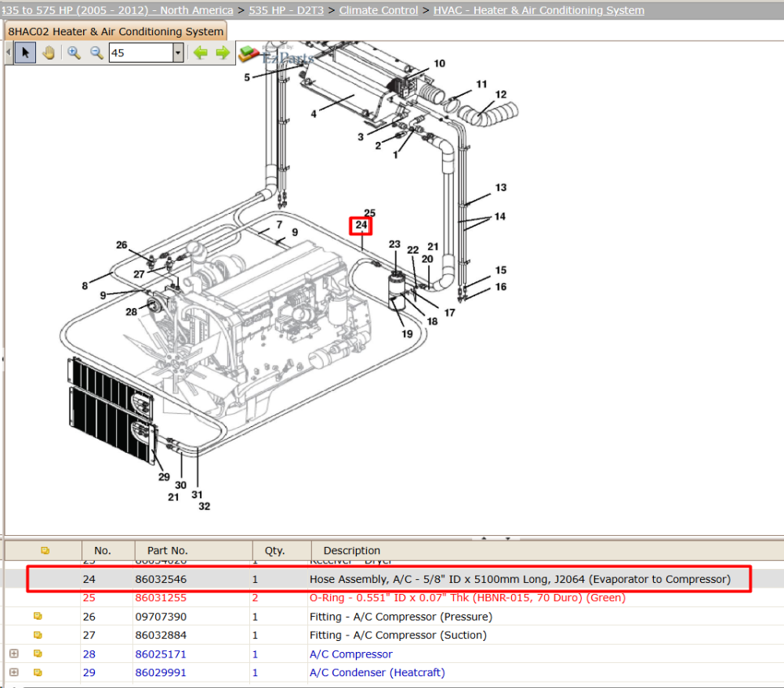The image size is (784, 688).
Task: Click the small left scroll arrow in toolbar
Action: (9, 53)
